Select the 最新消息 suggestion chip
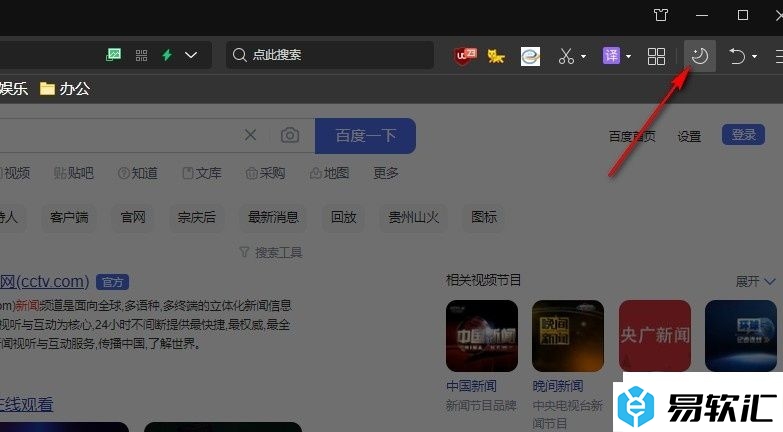 pyautogui.click(x=273, y=217)
